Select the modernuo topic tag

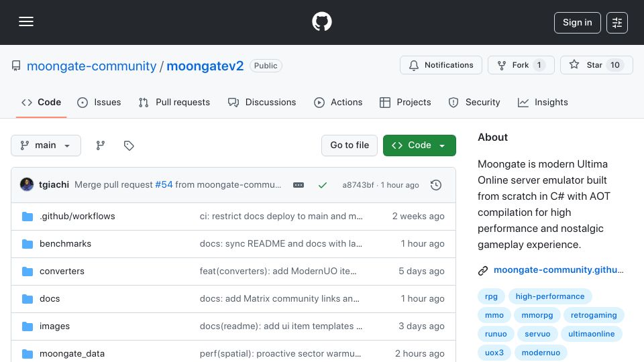pos(541,353)
